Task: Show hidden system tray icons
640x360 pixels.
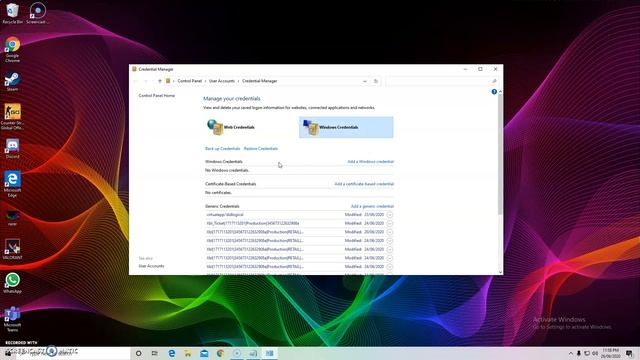Action: point(571,353)
